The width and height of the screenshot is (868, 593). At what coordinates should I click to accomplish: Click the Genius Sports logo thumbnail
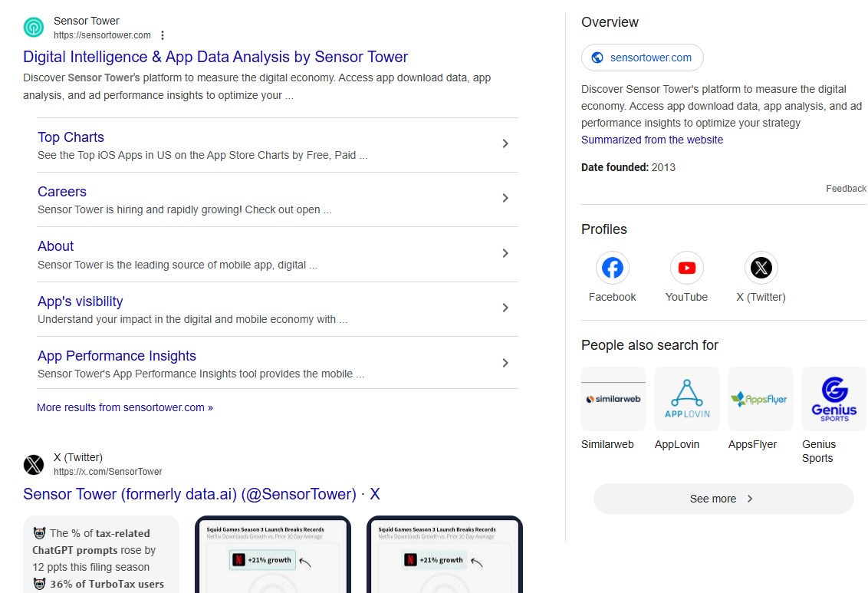(834, 399)
